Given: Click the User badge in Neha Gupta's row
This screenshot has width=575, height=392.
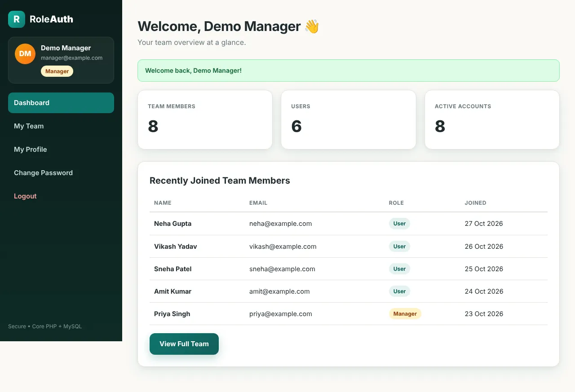Looking at the screenshot, I should pyautogui.click(x=399, y=224).
